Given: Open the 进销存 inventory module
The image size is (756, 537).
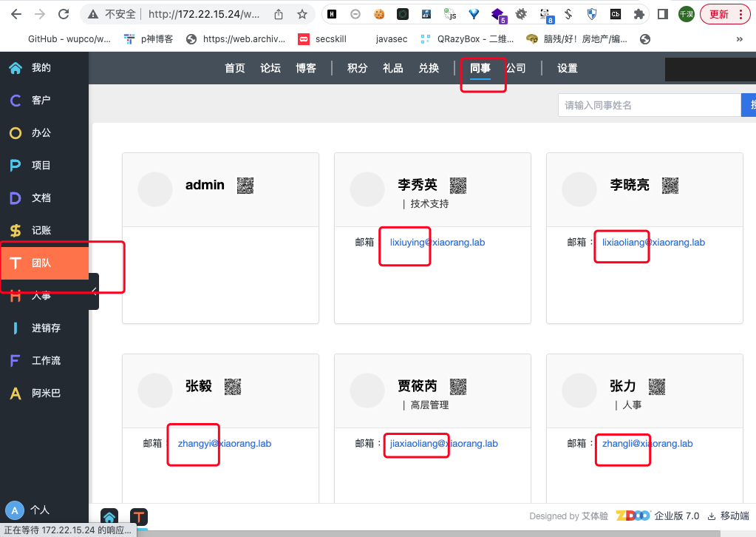Looking at the screenshot, I should [44, 328].
